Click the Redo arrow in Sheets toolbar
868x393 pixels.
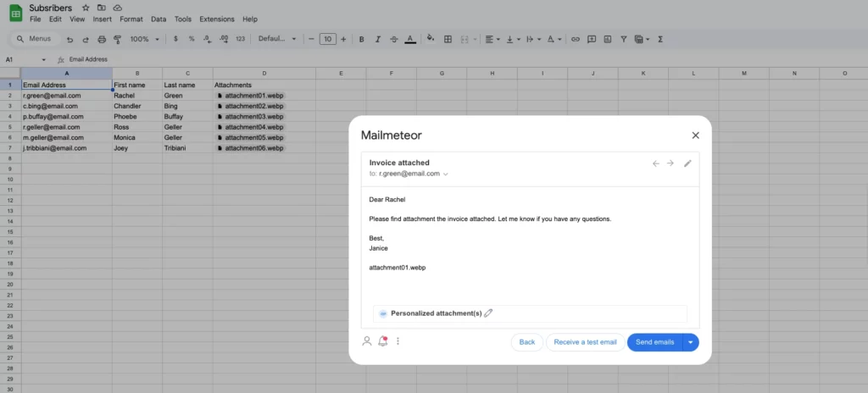[86, 39]
